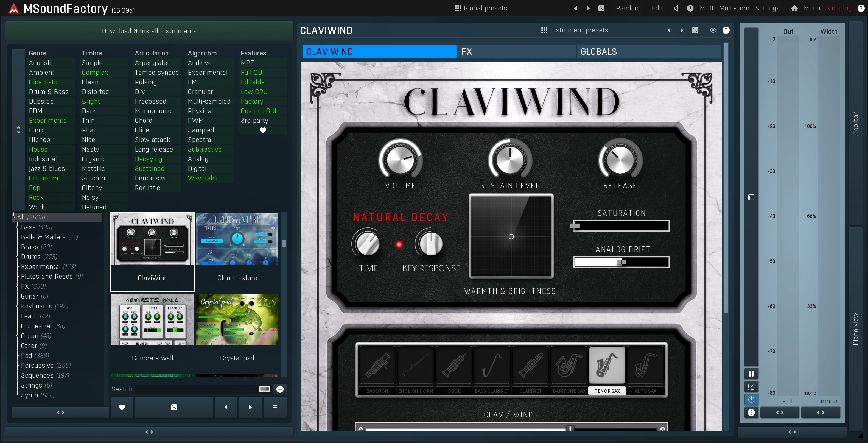This screenshot has width=868, height=443.
Task: Toggle the eye visibility icon next to presets
Action: (x=713, y=30)
